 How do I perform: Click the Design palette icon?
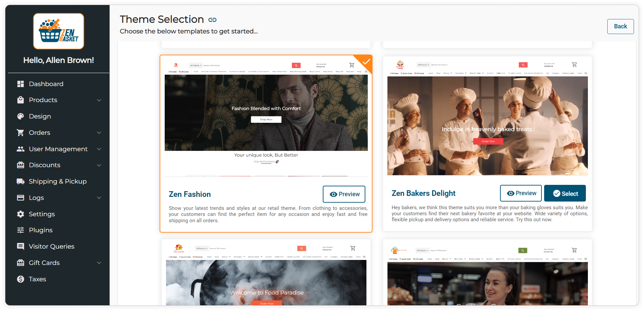[x=20, y=116]
